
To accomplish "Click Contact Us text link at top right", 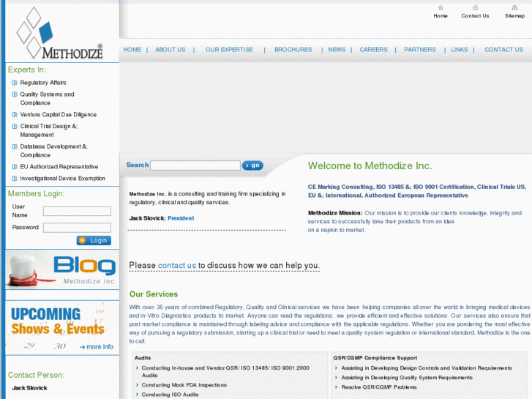I will point(475,16).
